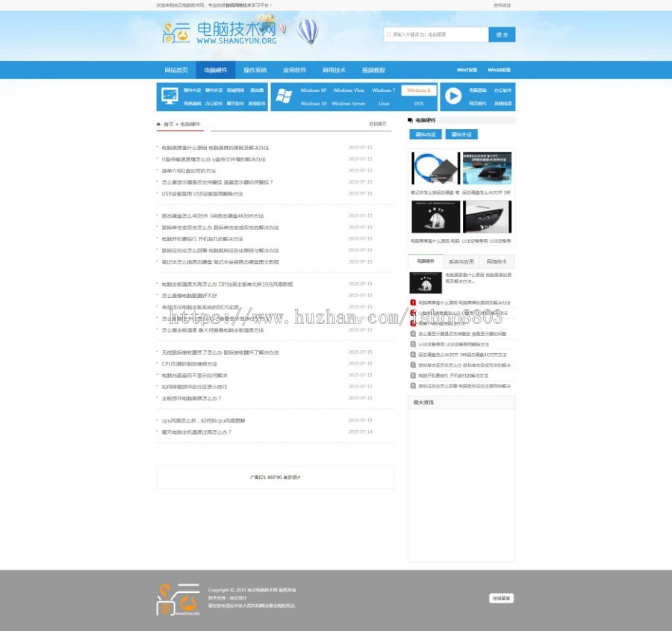
Task: Click the computer icon beside 电脑硬件 sidebar heading
Action: pyautogui.click(x=409, y=121)
